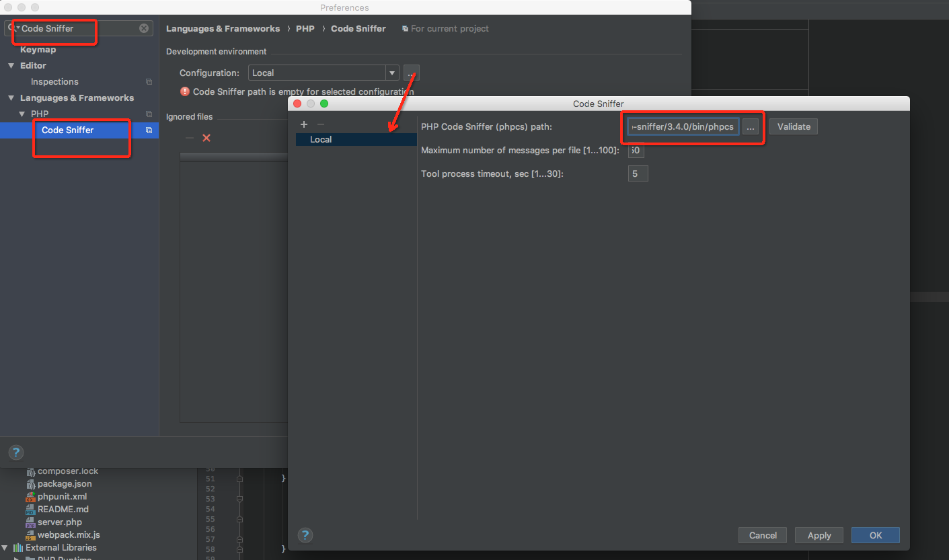Apply the Code Sniffer settings
The image size is (949, 560).
tap(819, 535)
